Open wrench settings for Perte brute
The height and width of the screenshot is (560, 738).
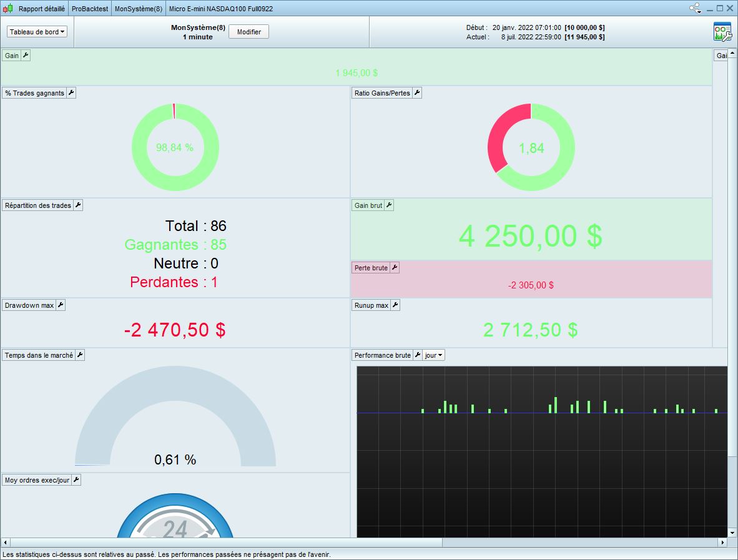(x=395, y=268)
